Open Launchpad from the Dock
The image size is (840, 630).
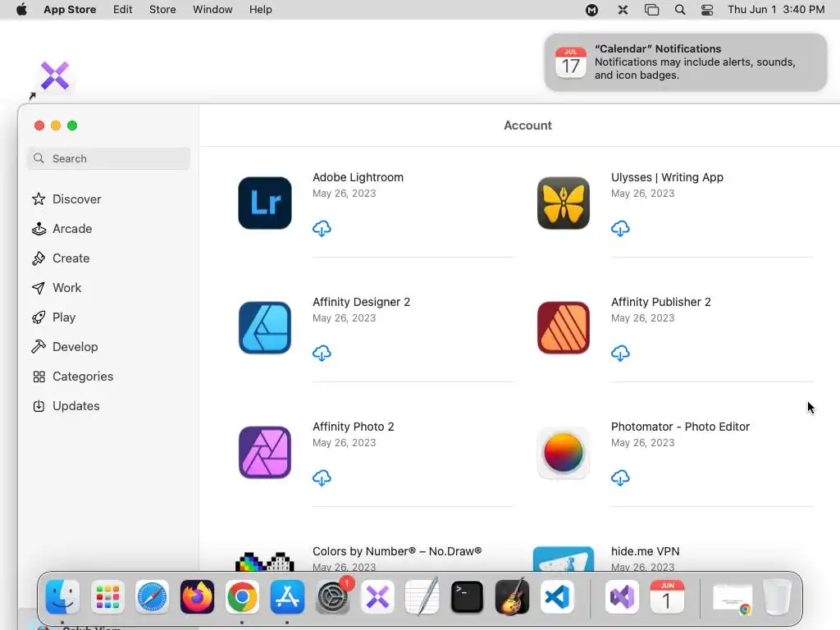point(107,596)
